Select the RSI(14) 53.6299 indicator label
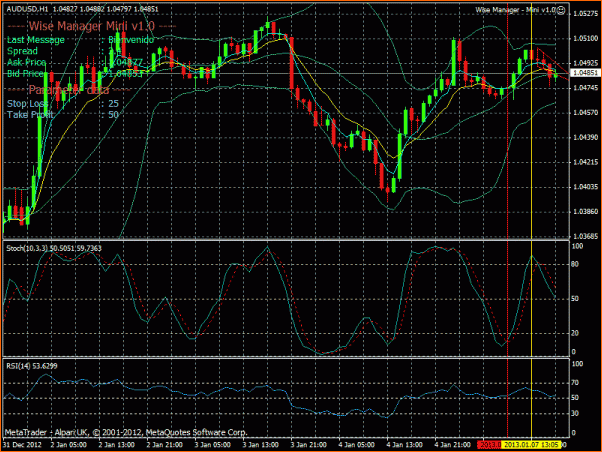This screenshot has height=452, width=602. tap(32, 366)
